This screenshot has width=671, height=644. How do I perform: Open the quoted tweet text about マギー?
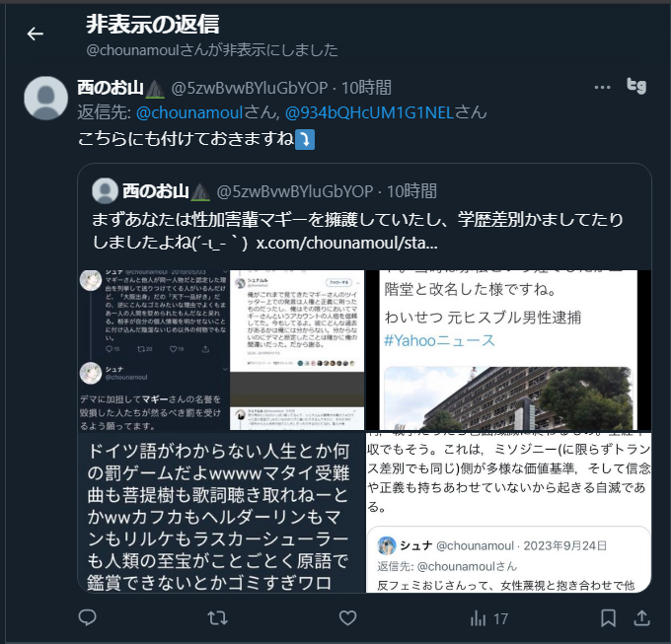(x=358, y=231)
